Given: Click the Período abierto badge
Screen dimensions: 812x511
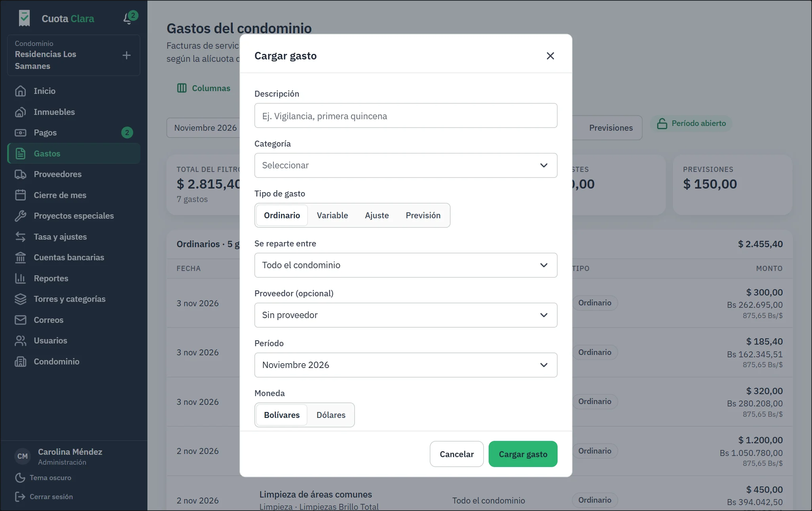Looking at the screenshot, I should (691, 124).
